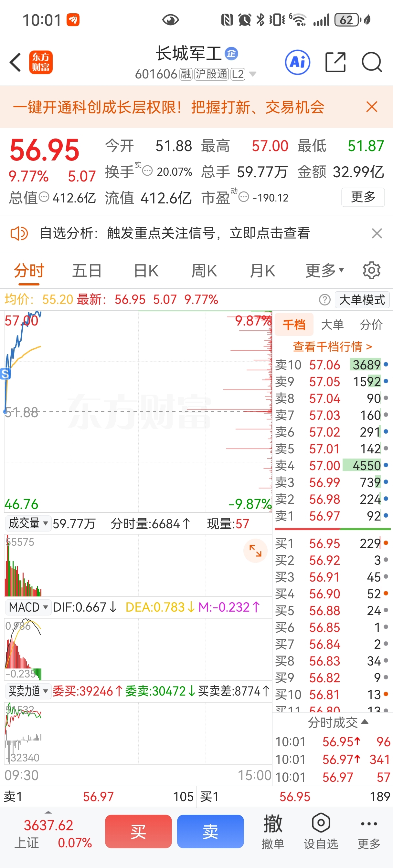Select the 分时 chart tab
Screen dimensions: 393x868
pyautogui.click(x=29, y=271)
